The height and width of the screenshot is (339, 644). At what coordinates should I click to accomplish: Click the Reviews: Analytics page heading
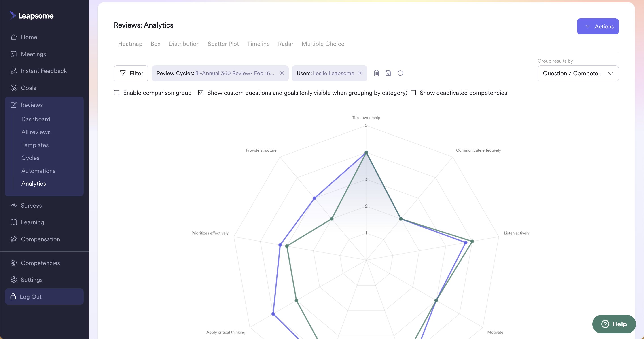coord(144,25)
